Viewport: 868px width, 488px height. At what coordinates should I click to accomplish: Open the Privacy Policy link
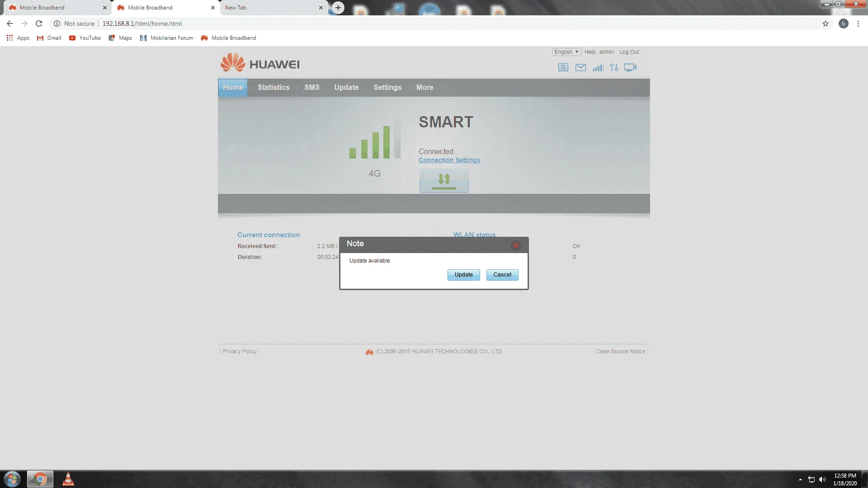pyautogui.click(x=240, y=352)
